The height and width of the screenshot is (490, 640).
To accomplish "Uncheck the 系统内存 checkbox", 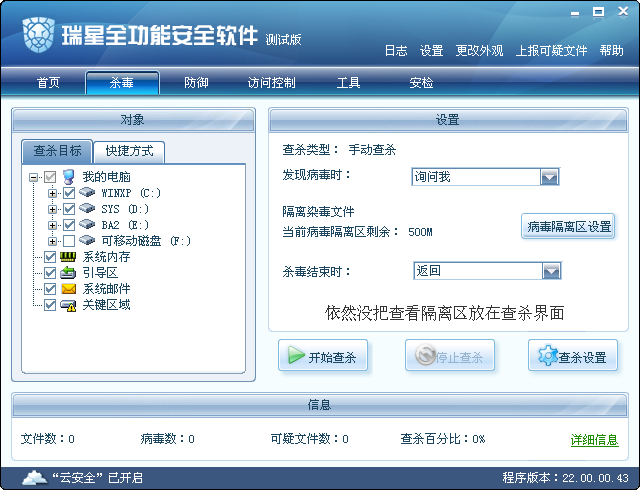I will [50, 257].
